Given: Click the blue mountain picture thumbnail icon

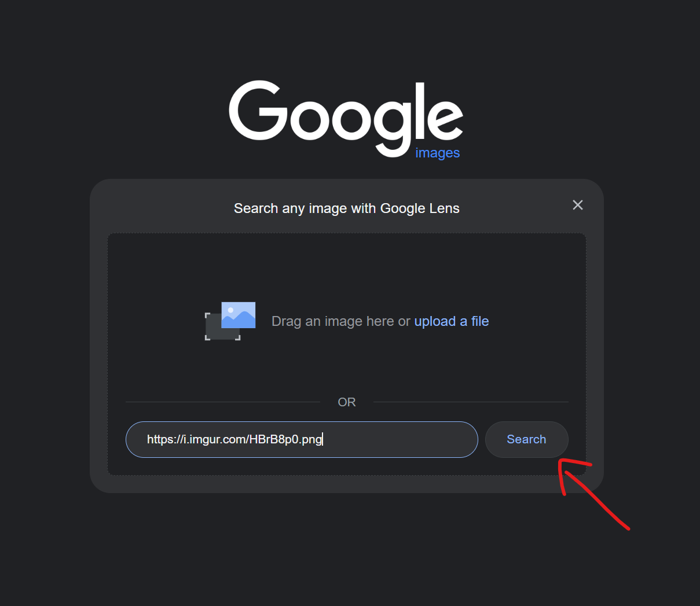Looking at the screenshot, I should click(239, 315).
